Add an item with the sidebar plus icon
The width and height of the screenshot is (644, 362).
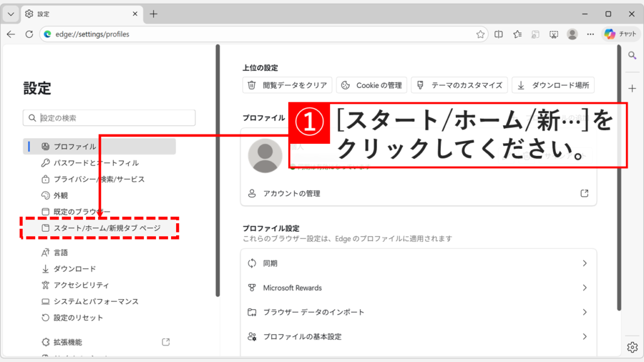click(x=632, y=88)
